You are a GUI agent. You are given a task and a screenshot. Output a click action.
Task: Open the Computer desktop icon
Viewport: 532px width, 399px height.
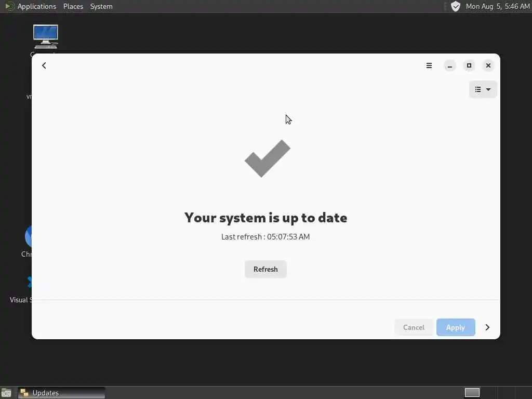tap(46, 38)
